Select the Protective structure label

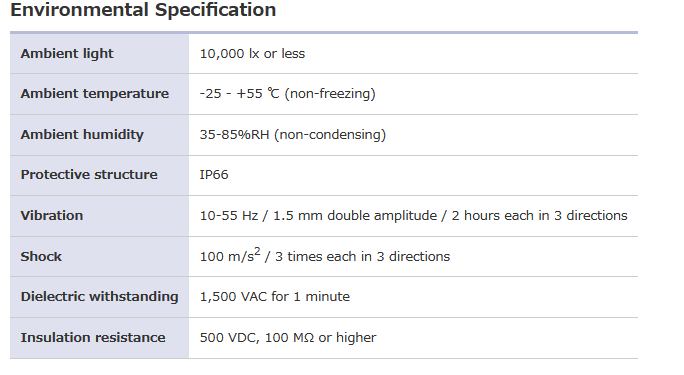(x=89, y=175)
